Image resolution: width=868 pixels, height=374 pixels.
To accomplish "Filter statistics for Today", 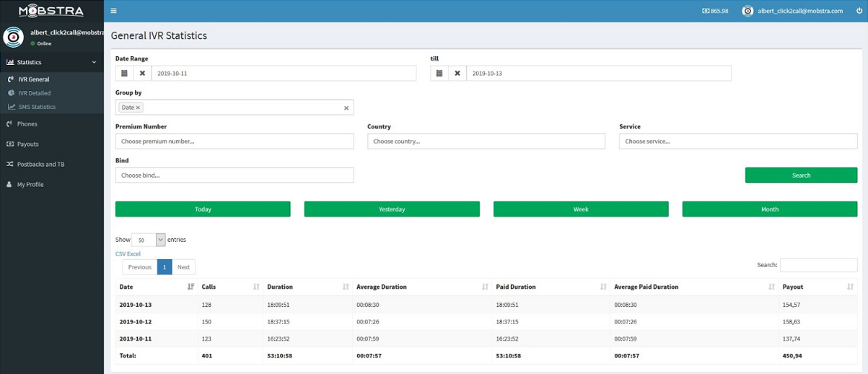I will point(203,209).
